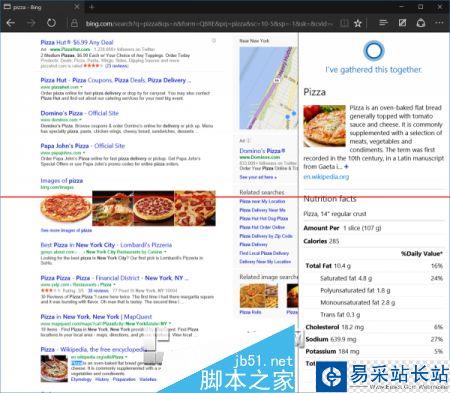Click the New York map in sidebar
Screen dimensions: 450x393
(x=268, y=88)
